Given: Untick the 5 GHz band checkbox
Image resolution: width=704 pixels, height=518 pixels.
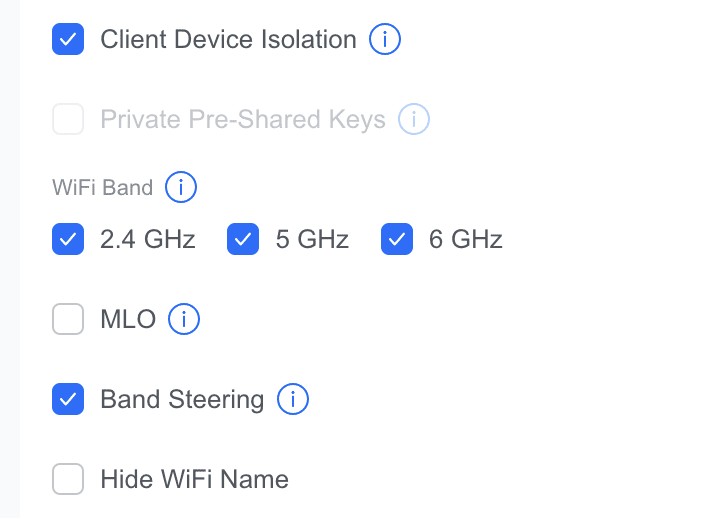Looking at the screenshot, I should pyautogui.click(x=243, y=240).
